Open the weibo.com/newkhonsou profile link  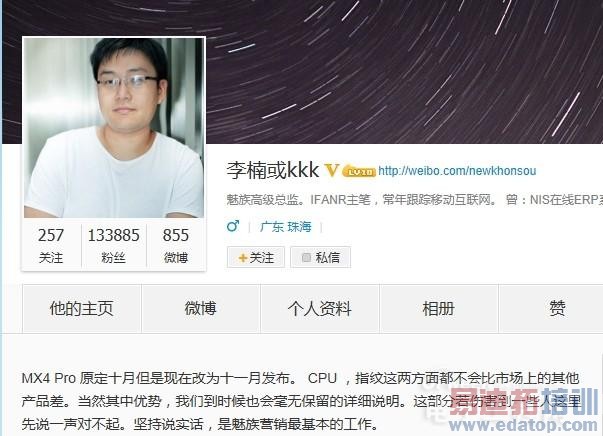click(457, 171)
